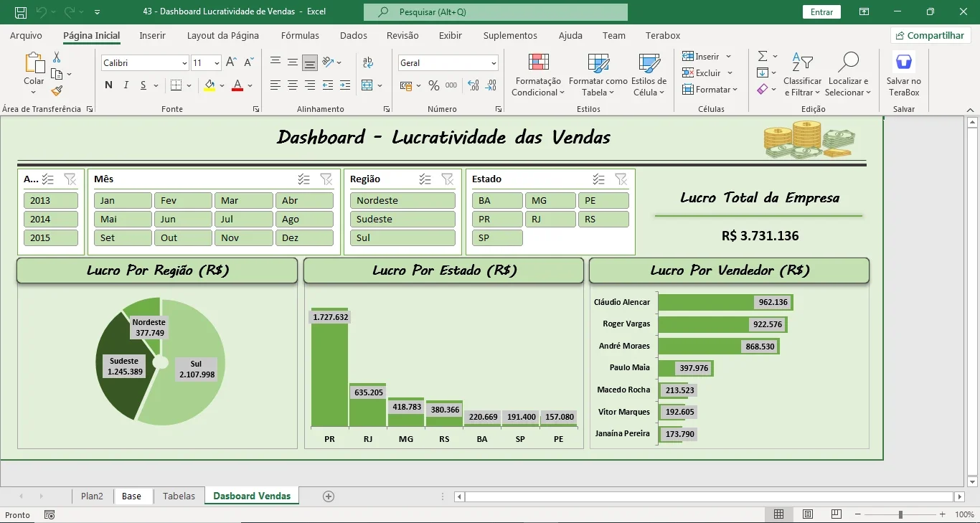Expand the Geral number format dropdown
Image resolution: width=980 pixels, height=523 pixels.
494,63
